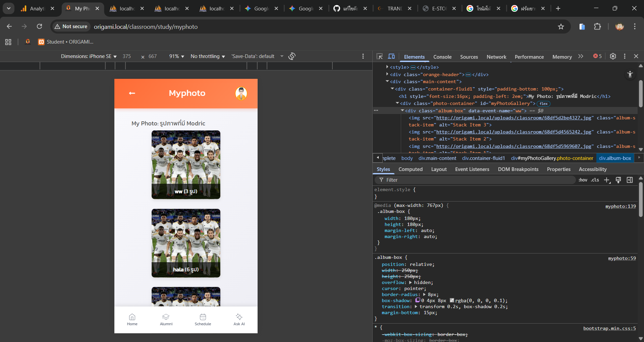644x342 pixels.
Task: Click the inspect element picker icon
Action: [379, 56]
